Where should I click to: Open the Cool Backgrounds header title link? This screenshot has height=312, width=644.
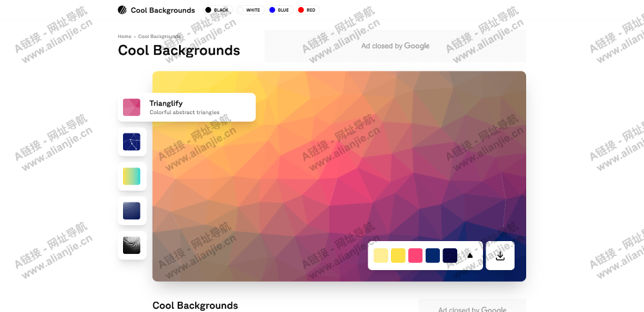[163, 10]
